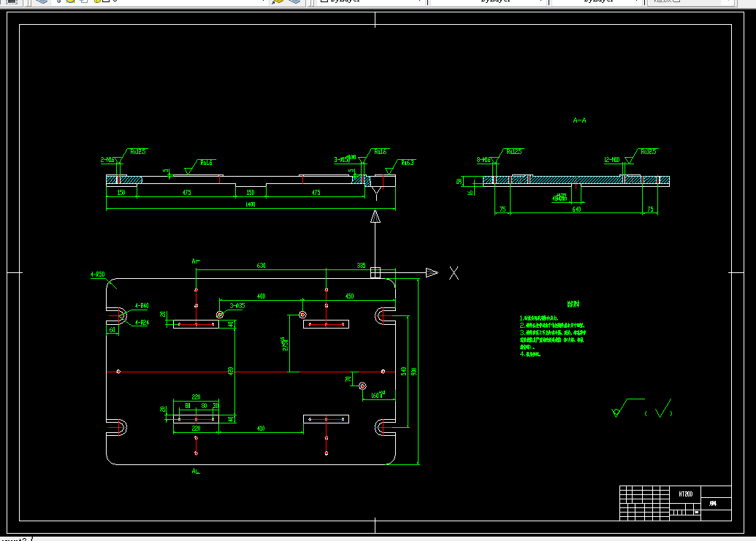Select the 70 vertical offset dimension

(348, 379)
